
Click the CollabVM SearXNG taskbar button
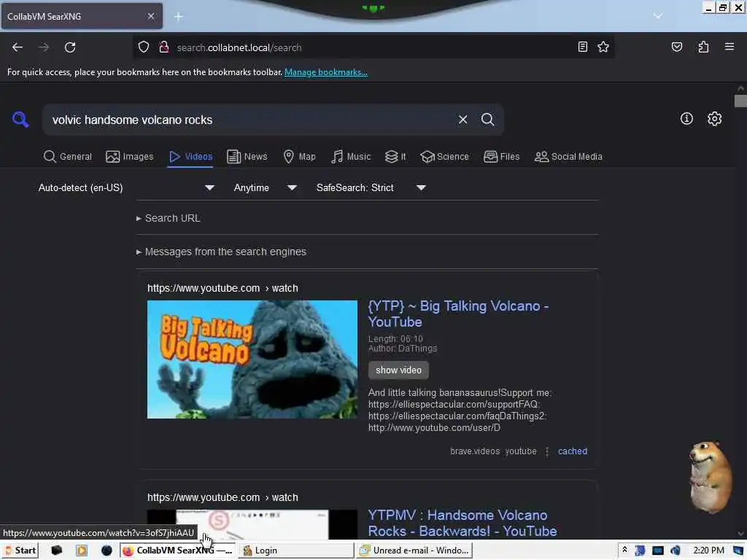coord(177,551)
